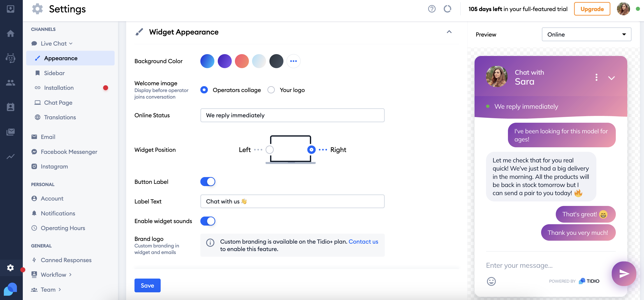
Task: Toggle the Button Label switch
Action: [x=208, y=181]
